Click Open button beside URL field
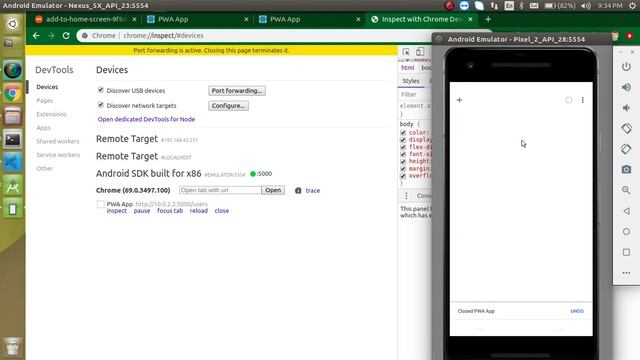The image size is (640, 360). pyautogui.click(x=273, y=190)
